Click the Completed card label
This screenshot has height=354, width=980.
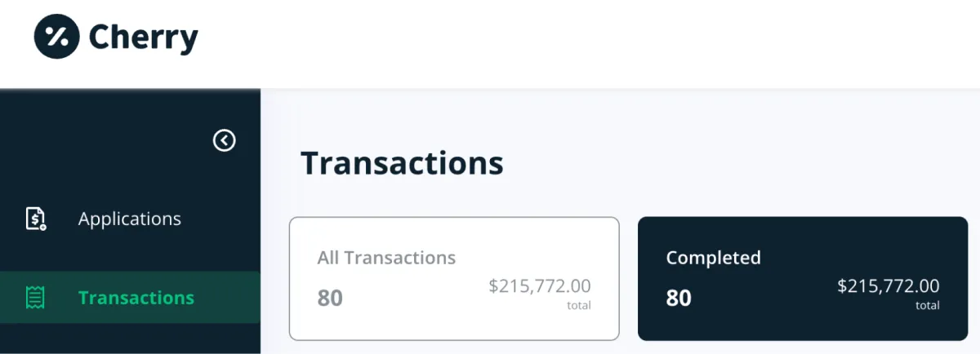pyautogui.click(x=713, y=258)
